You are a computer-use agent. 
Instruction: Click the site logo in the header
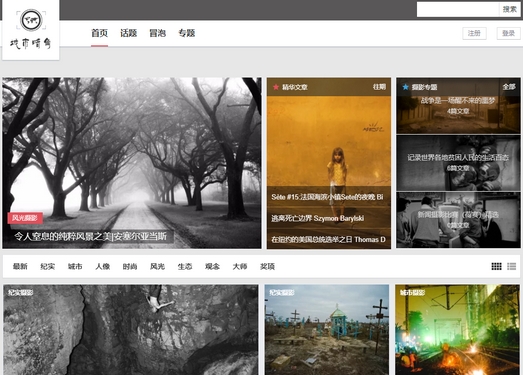click(31, 30)
